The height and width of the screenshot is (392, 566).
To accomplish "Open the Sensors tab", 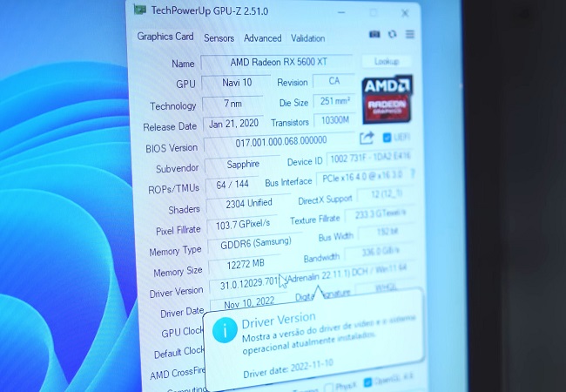I will pos(219,38).
